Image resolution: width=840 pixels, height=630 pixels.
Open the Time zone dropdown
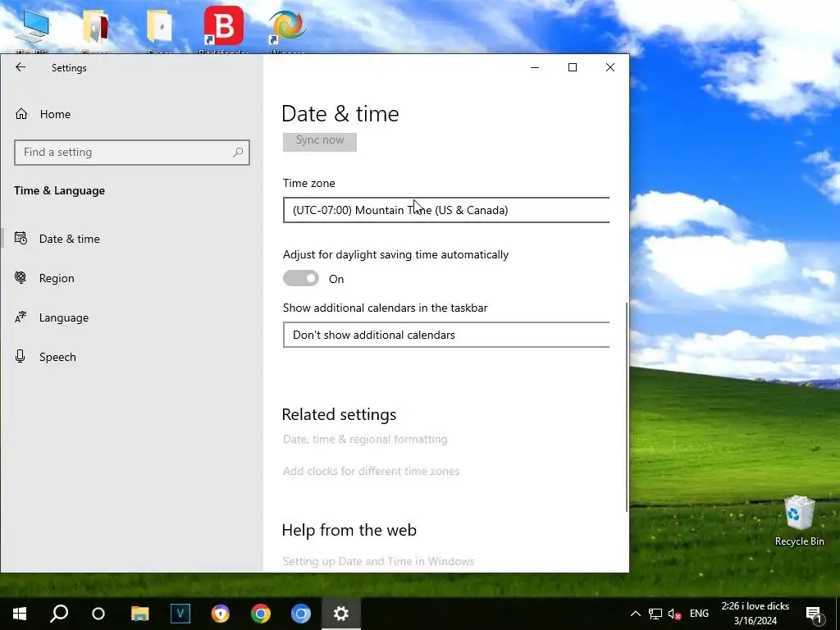pyautogui.click(x=446, y=210)
